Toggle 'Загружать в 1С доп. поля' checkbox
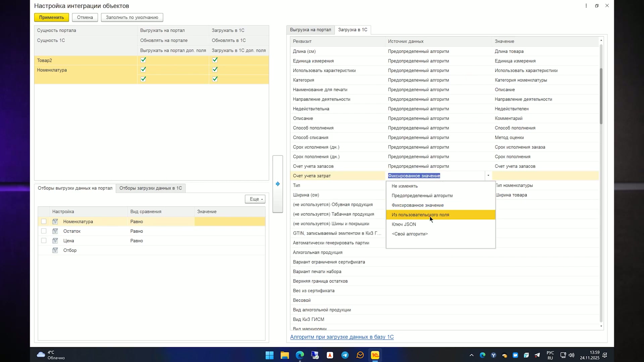Screen dimensions: 644x362 pos(215,79)
